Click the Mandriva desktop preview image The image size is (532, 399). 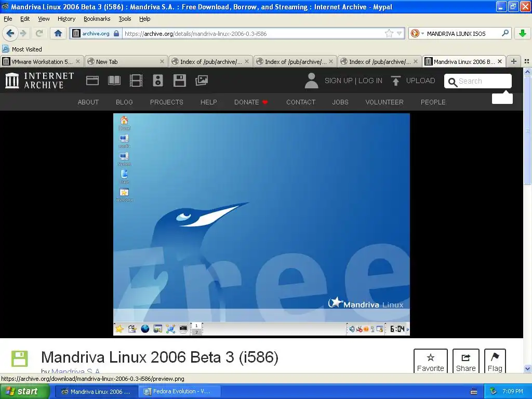[x=261, y=224]
